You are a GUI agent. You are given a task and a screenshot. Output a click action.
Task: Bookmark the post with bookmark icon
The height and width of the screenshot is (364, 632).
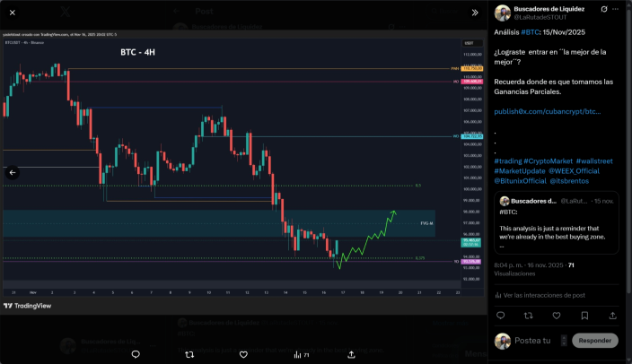[584, 316]
